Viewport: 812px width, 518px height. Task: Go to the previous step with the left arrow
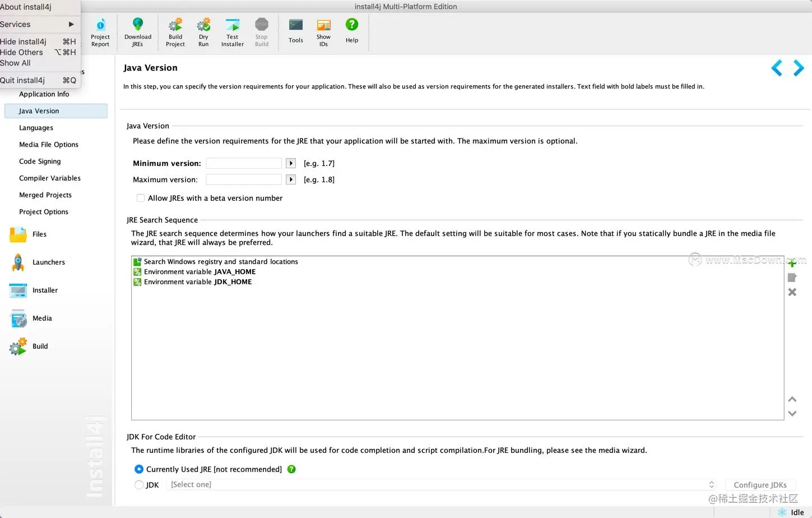pos(777,68)
